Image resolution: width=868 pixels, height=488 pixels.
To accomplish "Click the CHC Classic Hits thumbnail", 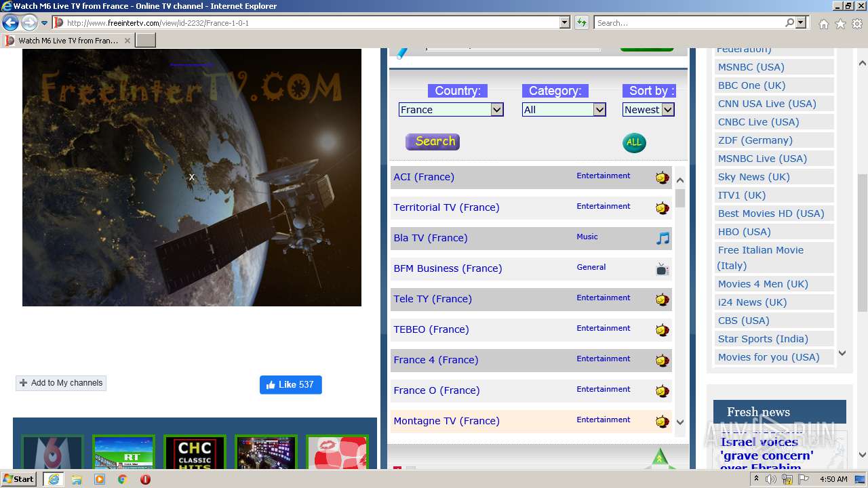I will click(195, 453).
